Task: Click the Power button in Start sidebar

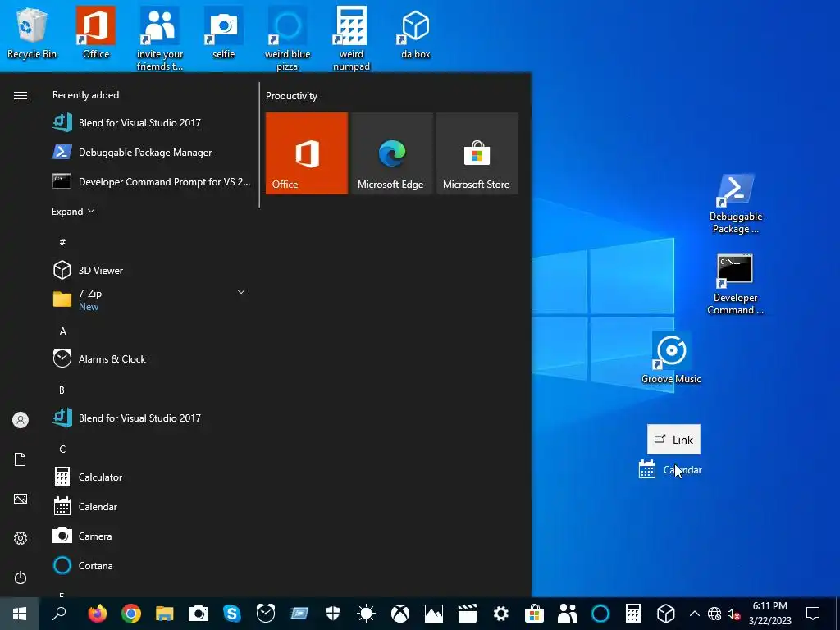Action: [x=21, y=577]
